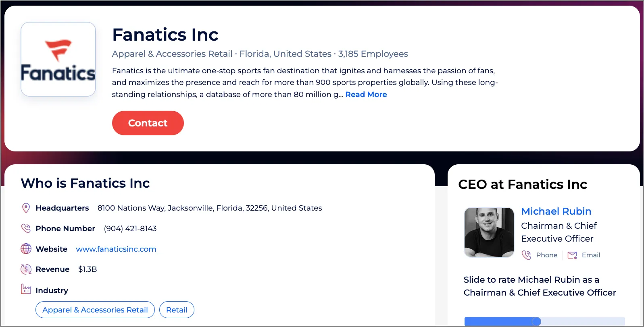The height and width of the screenshot is (327, 644).
Task: Click the website globe icon
Action: (x=26, y=249)
